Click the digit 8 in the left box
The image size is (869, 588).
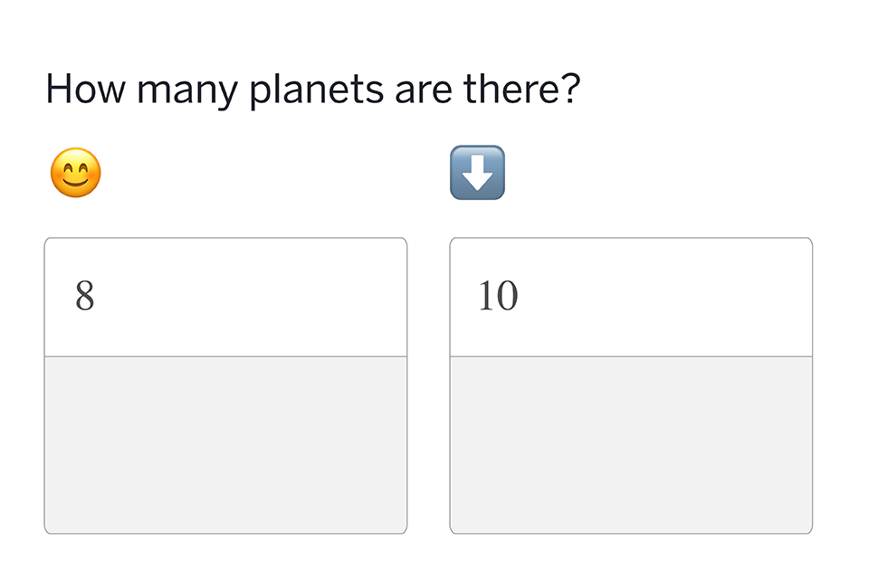84,296
